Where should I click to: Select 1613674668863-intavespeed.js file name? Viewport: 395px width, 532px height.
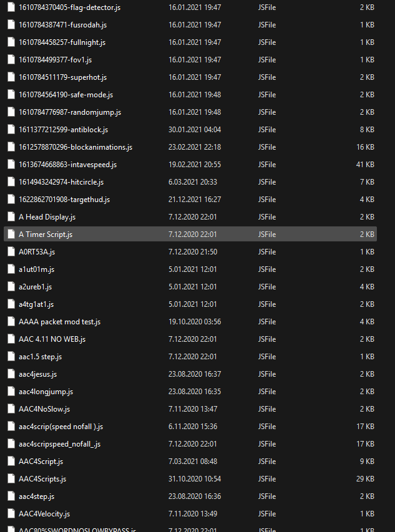click(67, 165)
